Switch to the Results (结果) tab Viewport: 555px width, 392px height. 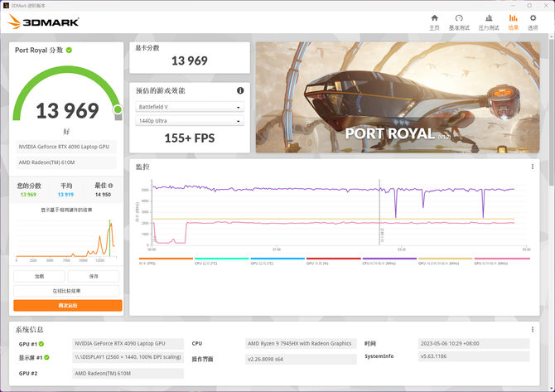click(x=513, y=22)
